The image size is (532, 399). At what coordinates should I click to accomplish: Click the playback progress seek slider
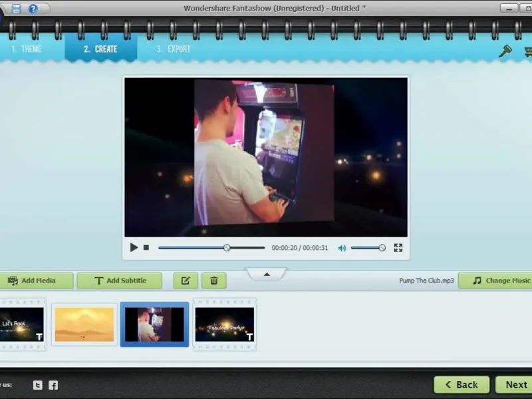(x=211, y=247)
